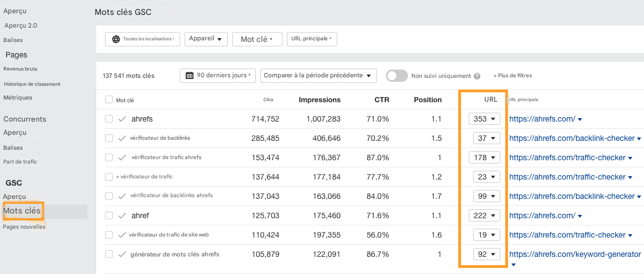The width and height of the screenshot is (644, 274).
Task: Check the box for vérificateur de backlinks ahrefs row
Action: click(x=108, y=196)
